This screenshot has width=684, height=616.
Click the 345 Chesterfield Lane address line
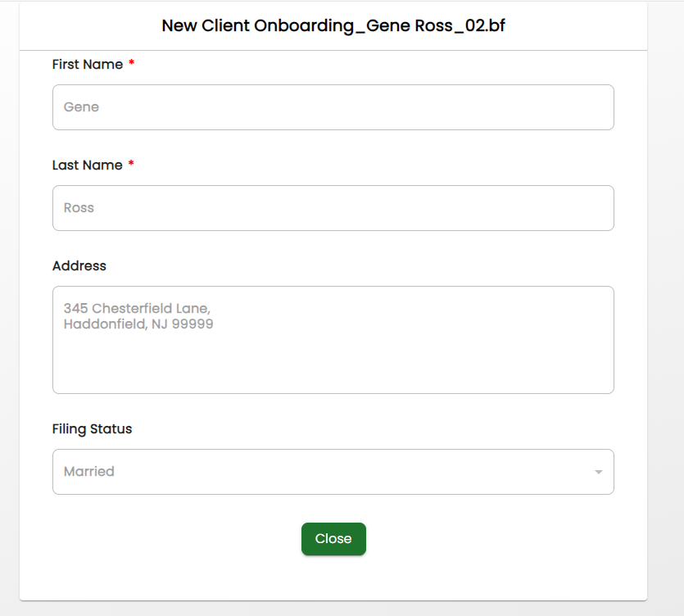point(138,309)
